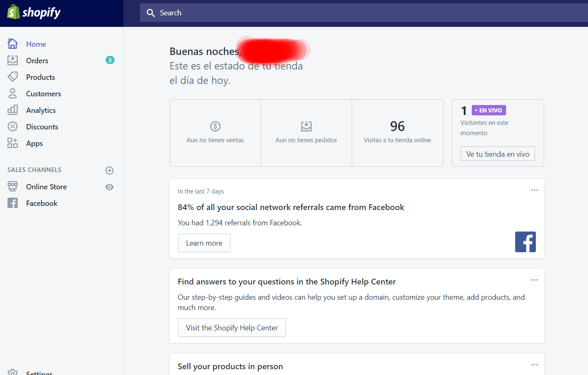
Task: Click the Shopify logo
Action: (x=34, y=12)
